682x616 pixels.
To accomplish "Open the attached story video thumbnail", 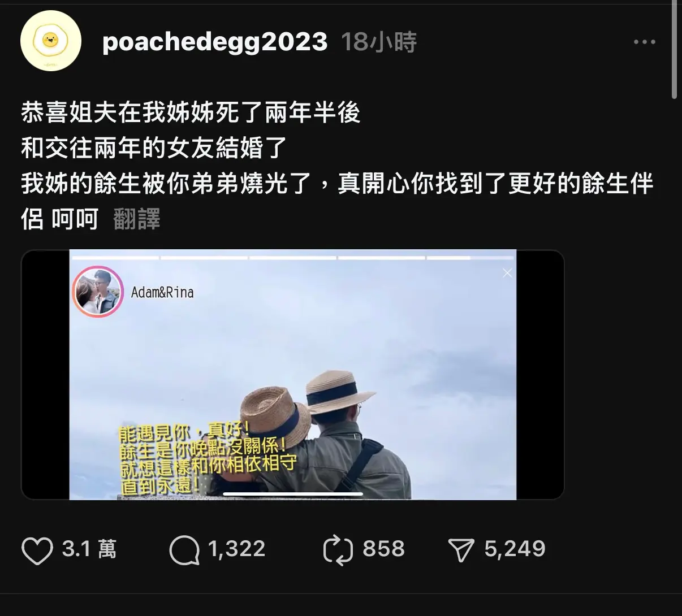I will pyautogui.click(x=292, y=375).
